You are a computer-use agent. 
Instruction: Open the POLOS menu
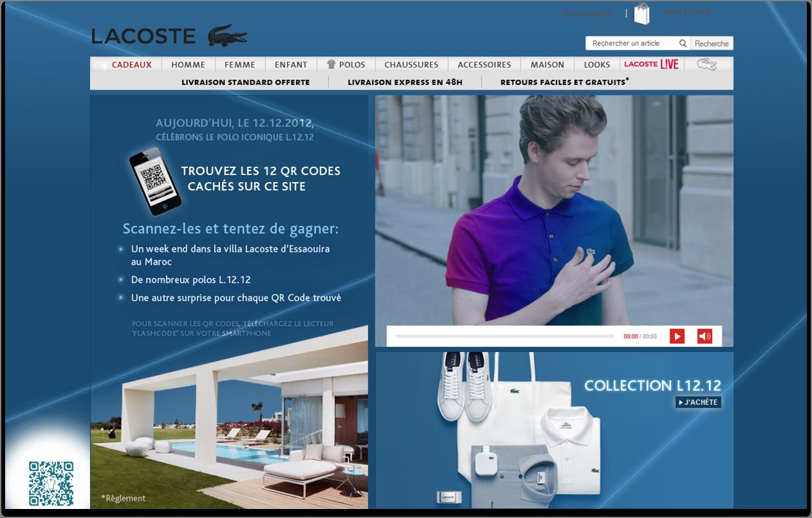tap(346, 64)
